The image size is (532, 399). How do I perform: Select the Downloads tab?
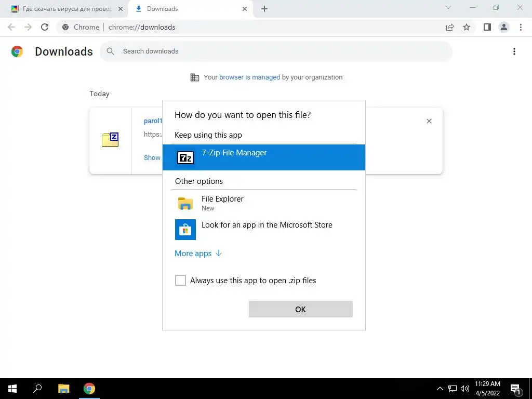[190, 9]
